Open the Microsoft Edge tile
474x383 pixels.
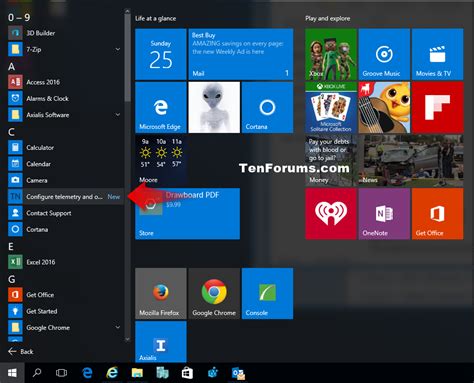pos(161,107)
